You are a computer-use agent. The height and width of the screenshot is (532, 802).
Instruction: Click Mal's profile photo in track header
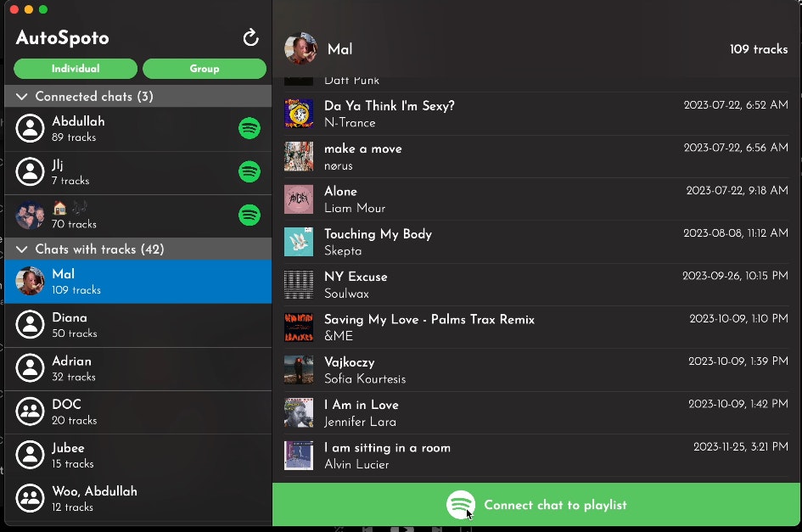point(300,48)
